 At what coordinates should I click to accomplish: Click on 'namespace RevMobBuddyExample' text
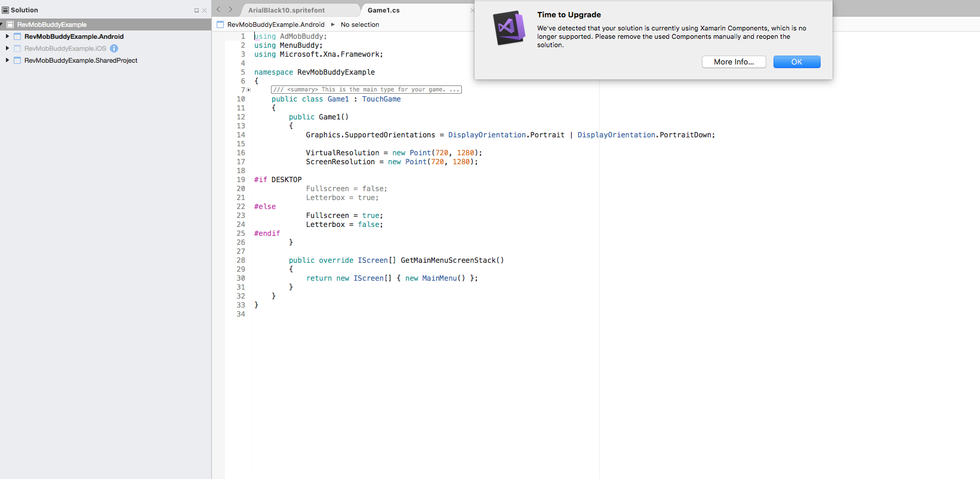pyautogui.click(x=315, y=72)
